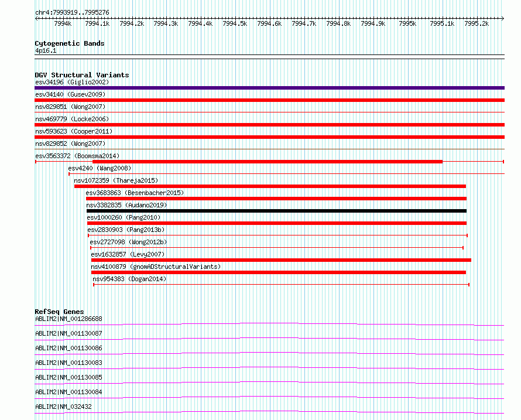Open nsv829852 (Wong2007) variant label
The width and height of the screenshot is (521, 420).
pyautogui.click(x=70, y=144)
